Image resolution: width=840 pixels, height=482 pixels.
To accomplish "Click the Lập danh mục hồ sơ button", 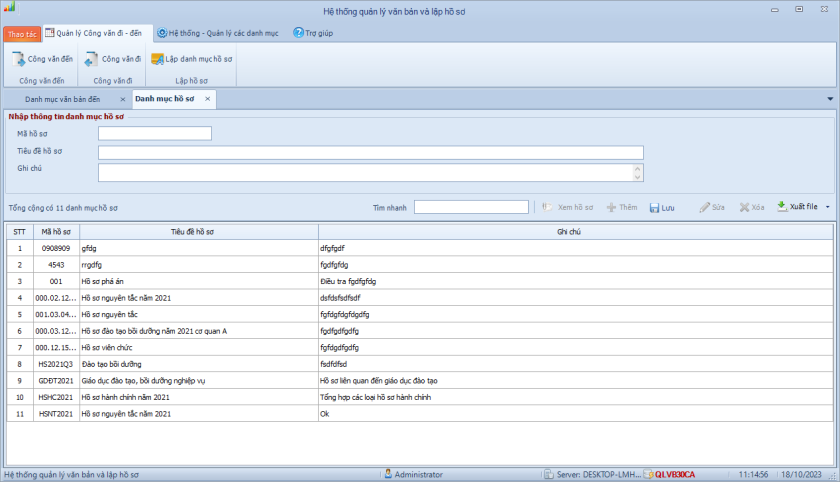I will [x=192, y=60].
